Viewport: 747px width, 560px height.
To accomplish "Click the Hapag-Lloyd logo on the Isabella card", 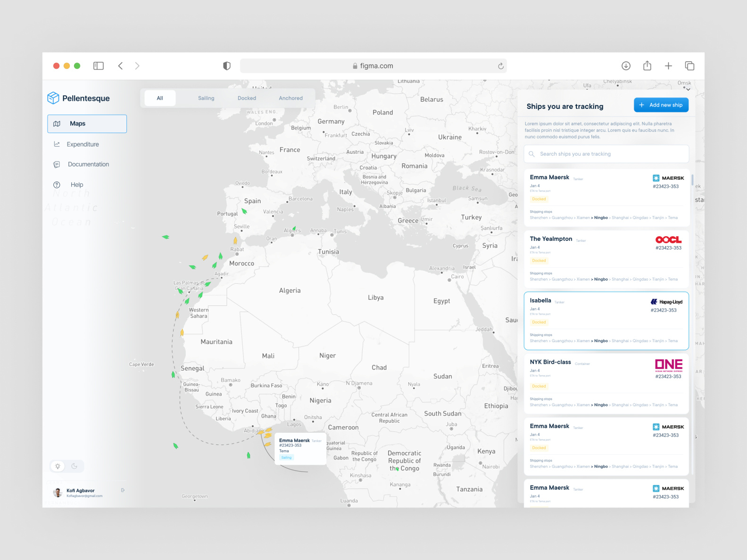I will click(666, 302).
